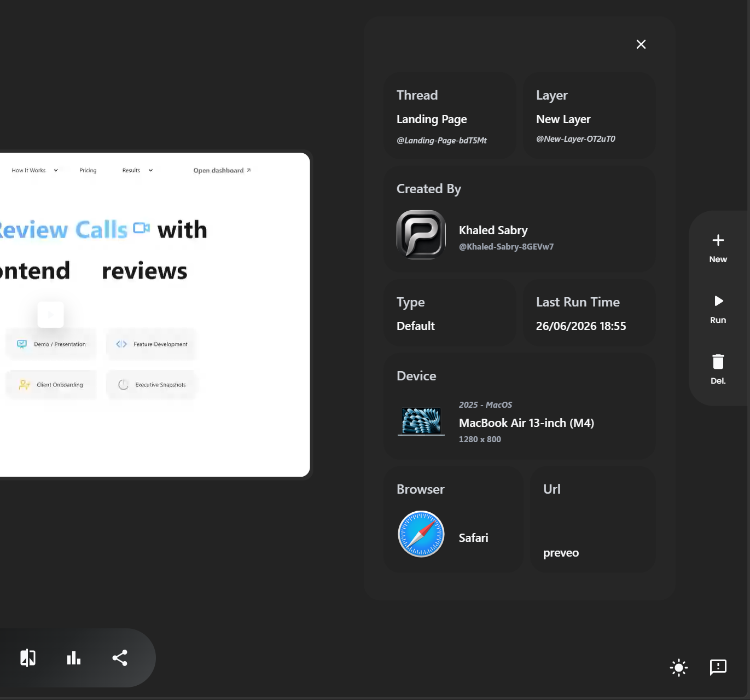Open the compare view icon
Screen dimensions: 750x700
coord(28,658)
